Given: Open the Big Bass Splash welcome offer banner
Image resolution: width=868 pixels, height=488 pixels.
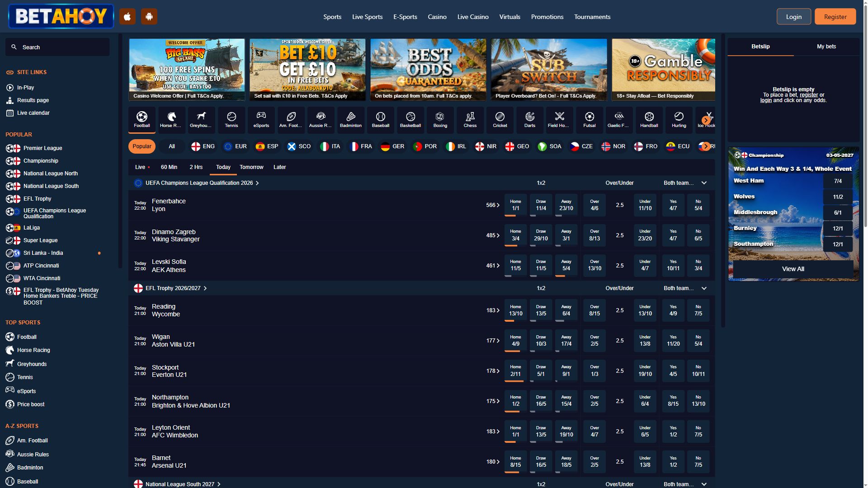Looking at the screenshot, I should [187, 70].
